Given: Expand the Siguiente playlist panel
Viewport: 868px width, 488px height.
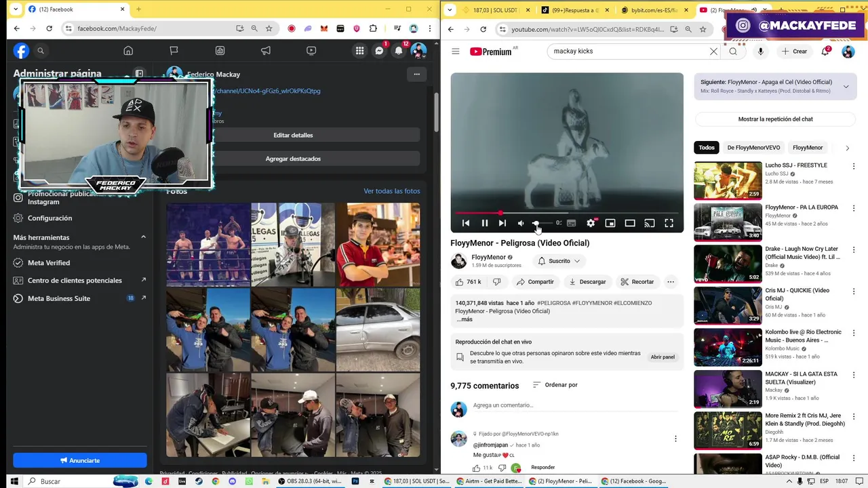Looking at the screenshot, I should tap(846, 87).
